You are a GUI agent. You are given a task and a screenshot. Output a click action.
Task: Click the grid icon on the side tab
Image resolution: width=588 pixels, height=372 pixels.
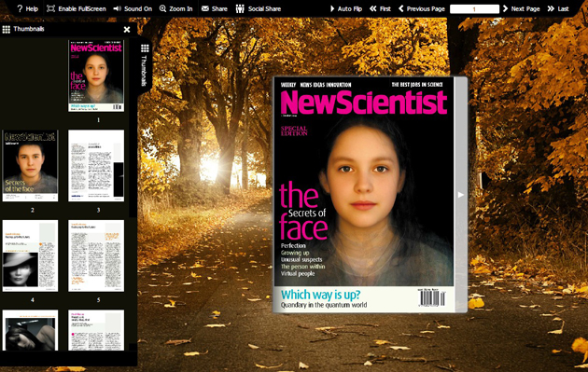[x=145, y=48]
